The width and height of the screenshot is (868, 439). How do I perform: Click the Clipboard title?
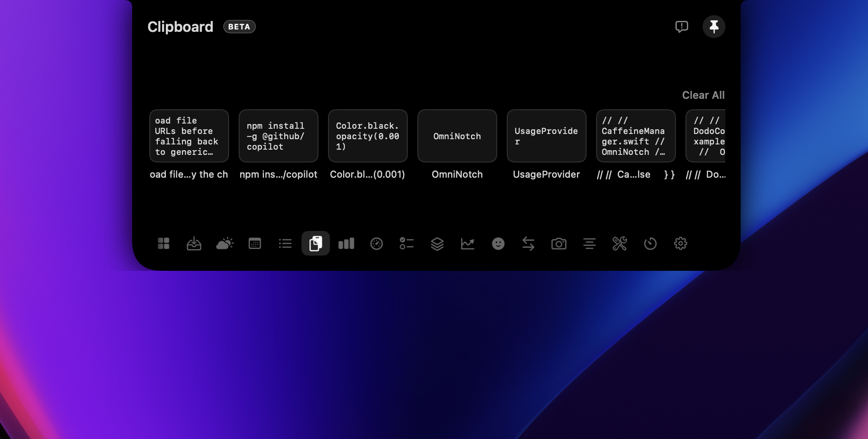point(180,27)
